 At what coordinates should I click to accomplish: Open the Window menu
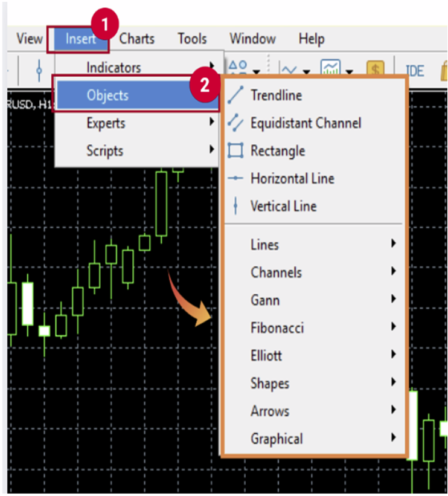point(252,39)
